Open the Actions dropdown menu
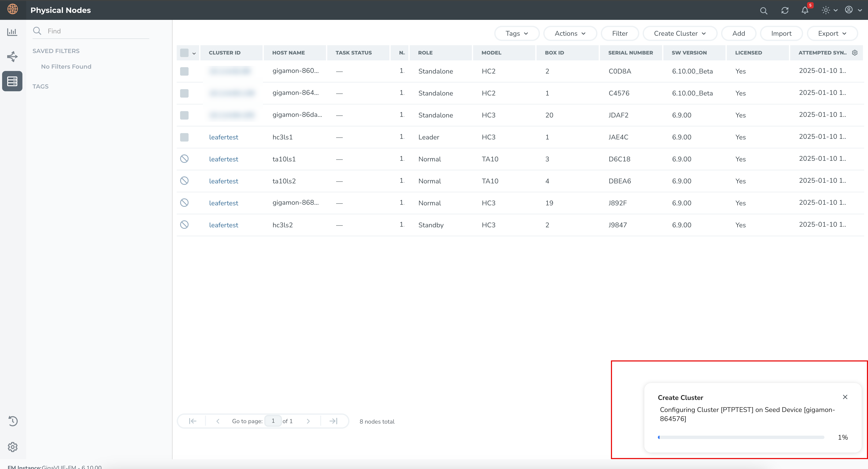This screenshot has width=868, height=469. pos(570,33)
